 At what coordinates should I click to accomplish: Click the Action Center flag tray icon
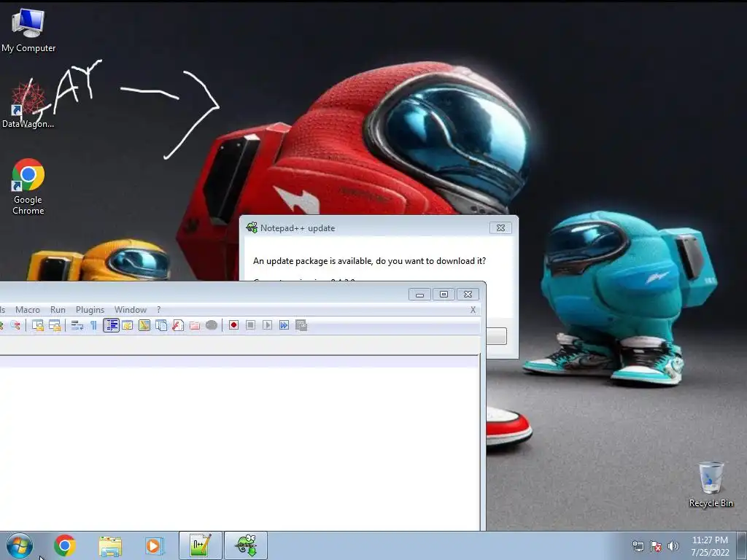(x=656, y=546)
